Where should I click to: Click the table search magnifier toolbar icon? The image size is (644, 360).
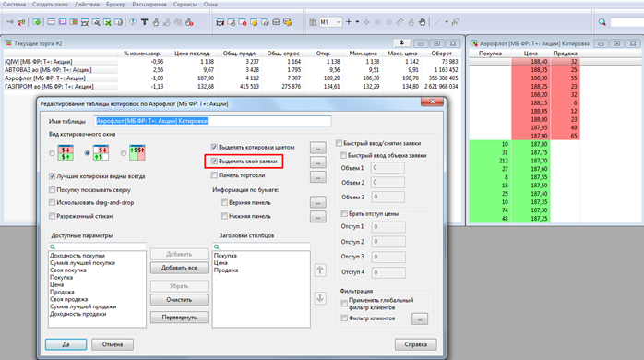coord(96,22)
